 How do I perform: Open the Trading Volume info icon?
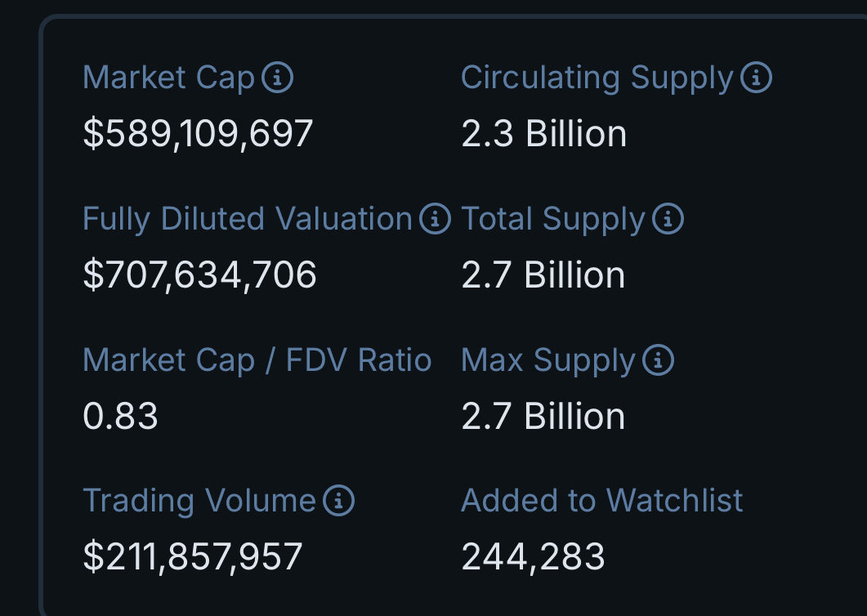click(339, 501)
